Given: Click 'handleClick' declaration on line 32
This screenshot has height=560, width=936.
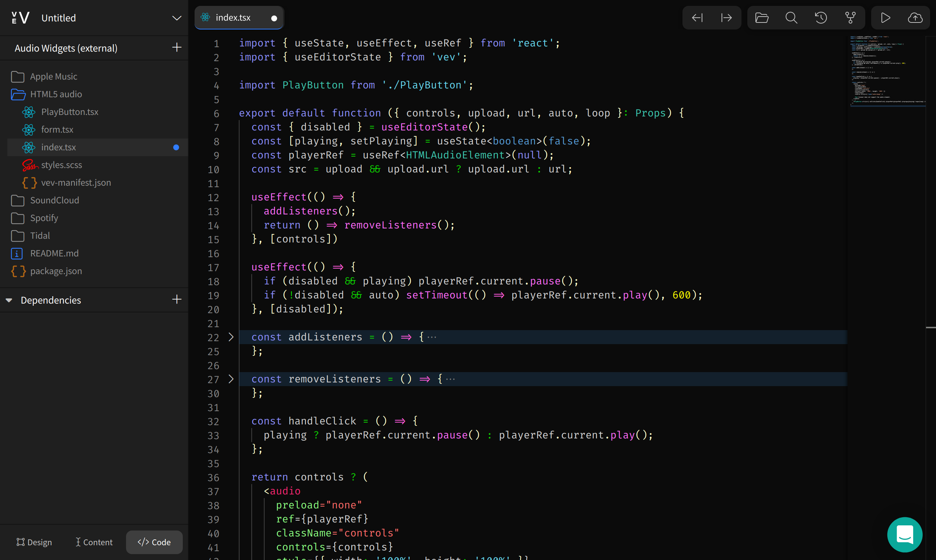Looking at the screenshot, I should 322,421.
